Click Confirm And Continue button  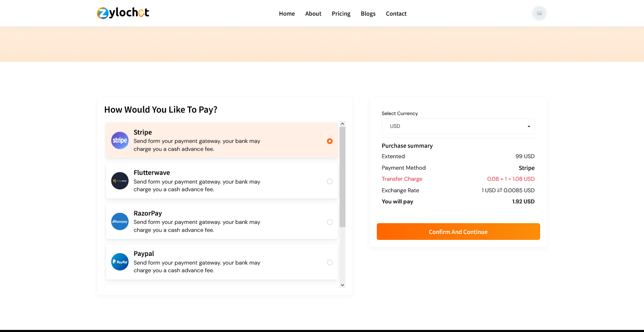click(x=458, y=232)
